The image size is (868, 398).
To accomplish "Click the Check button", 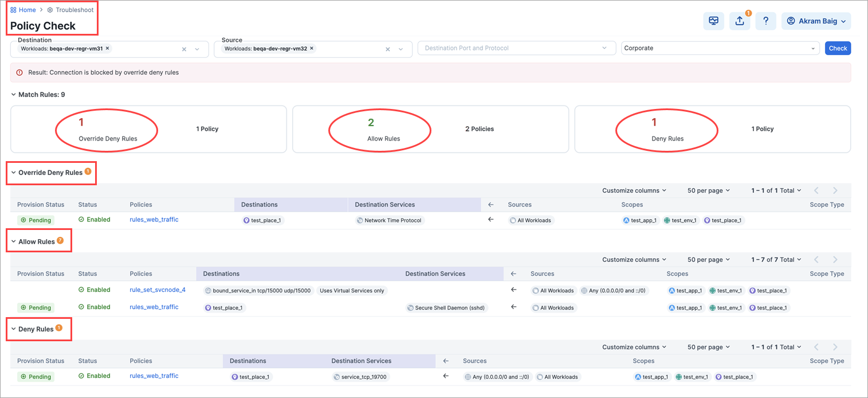I will click(838, 48).
